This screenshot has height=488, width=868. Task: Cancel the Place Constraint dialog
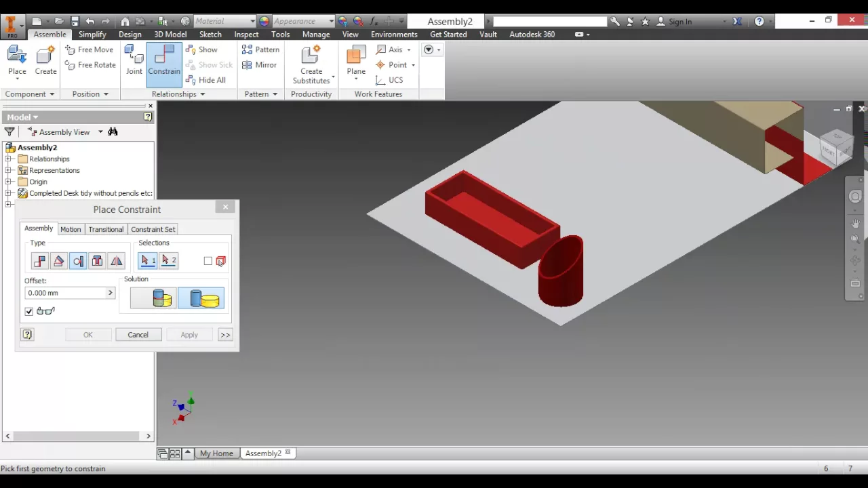(x=138, y=335)
